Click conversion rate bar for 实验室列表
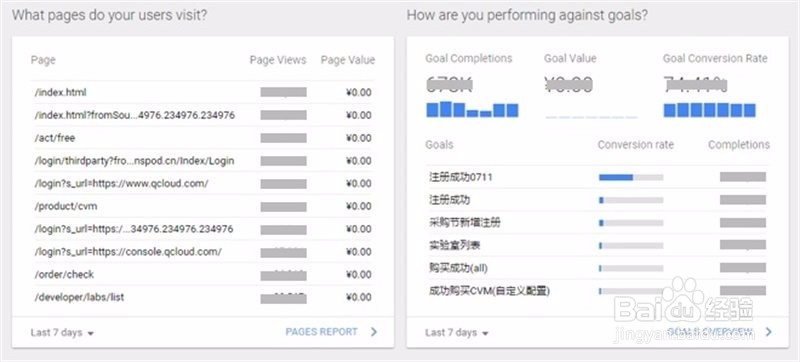This screenshot has width=800, height=362. click(x=631, y=246)
